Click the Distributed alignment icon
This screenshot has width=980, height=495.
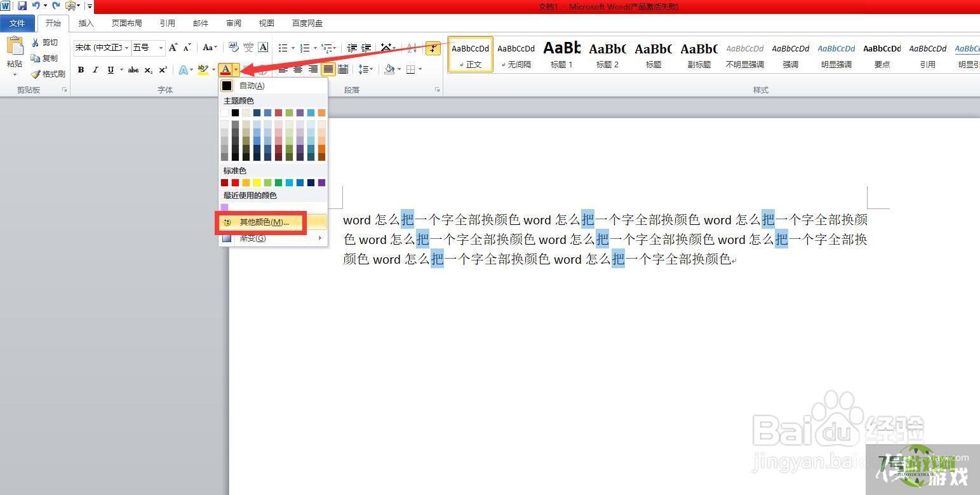(x=343, y=70)
